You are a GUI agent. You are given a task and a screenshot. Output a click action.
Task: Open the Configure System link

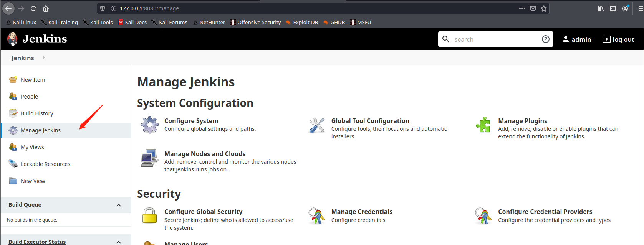point(191,121)
